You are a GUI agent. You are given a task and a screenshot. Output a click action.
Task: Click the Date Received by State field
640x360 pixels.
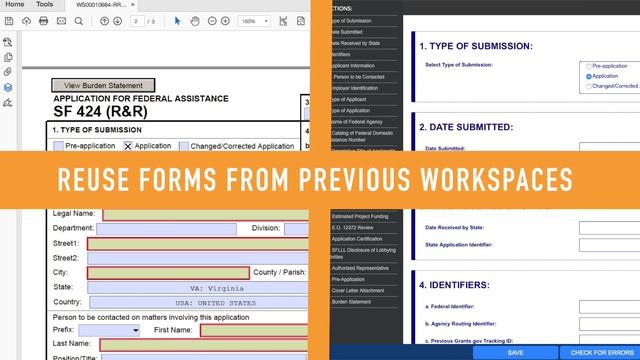pos(609,228)
